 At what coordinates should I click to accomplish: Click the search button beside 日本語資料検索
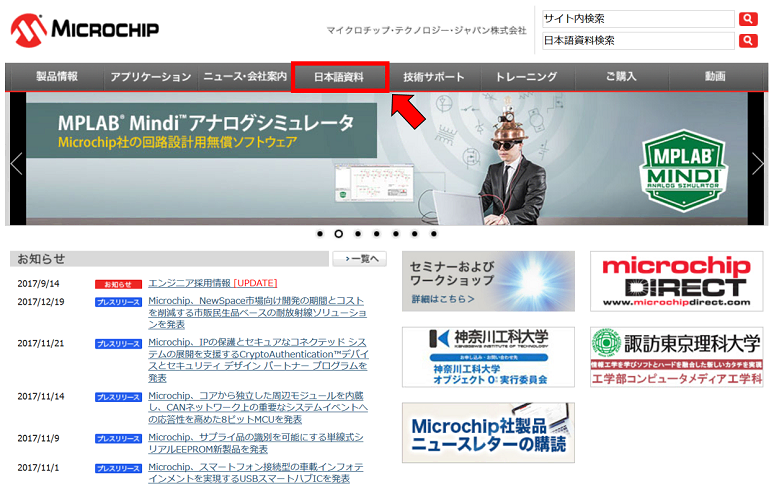(748, 40)
